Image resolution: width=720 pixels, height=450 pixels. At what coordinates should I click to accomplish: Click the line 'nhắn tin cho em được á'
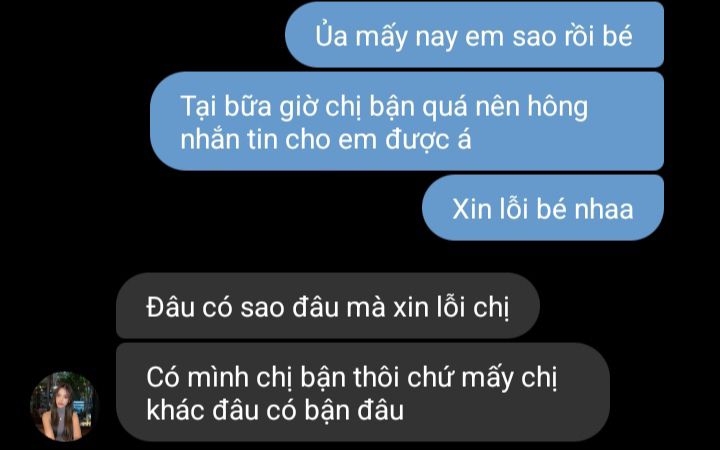[x=326, y=139]
